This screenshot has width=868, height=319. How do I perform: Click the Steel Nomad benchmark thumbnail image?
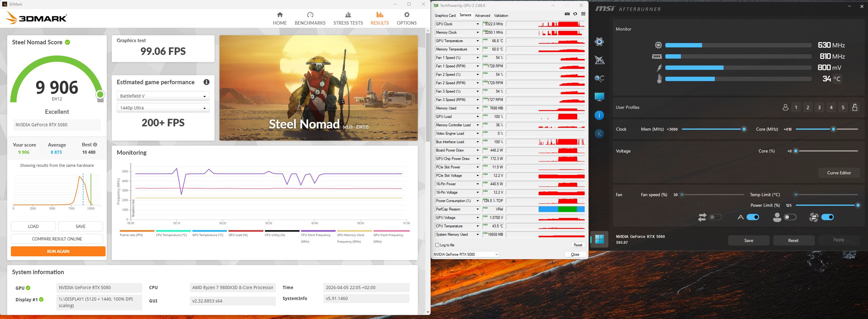click(x=319, y=88)
